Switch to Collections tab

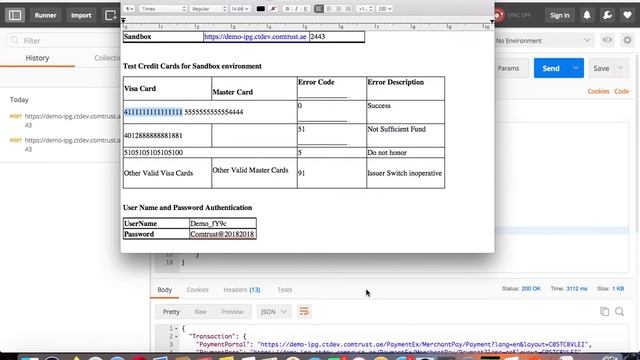[107, 58]
